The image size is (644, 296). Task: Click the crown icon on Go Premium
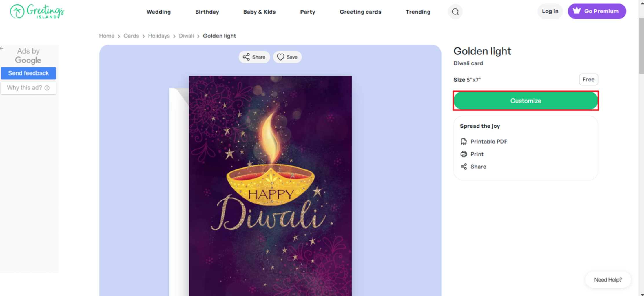[577, 10]
